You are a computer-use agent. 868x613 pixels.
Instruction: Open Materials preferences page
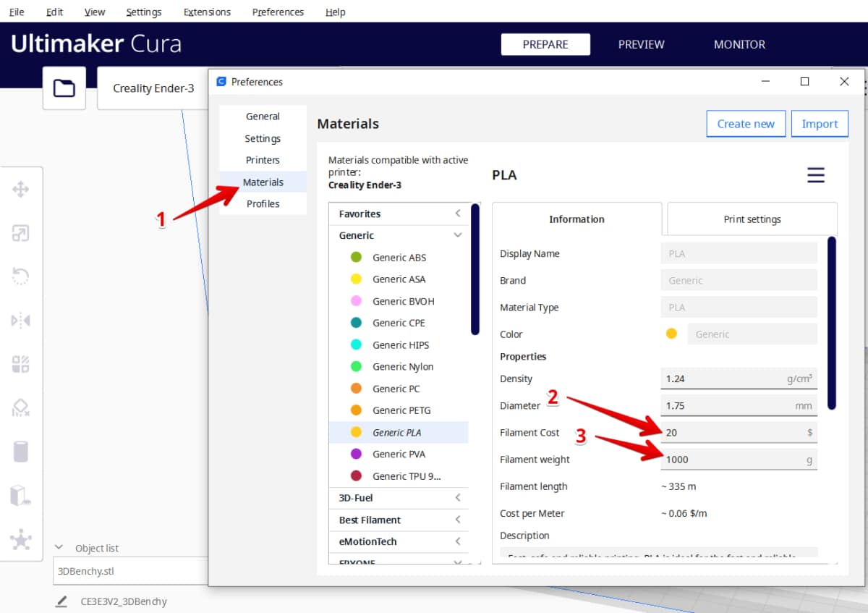(x=263, y=182)
